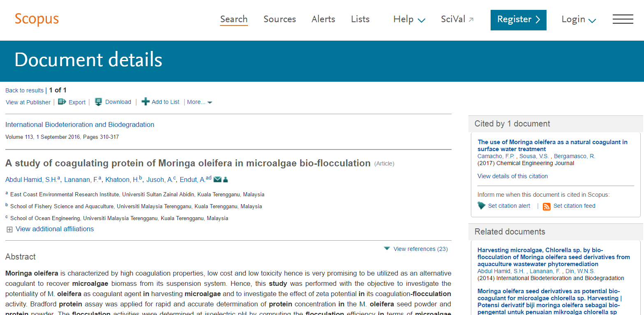
Task: Click the Download icon
Action: pyautogui.click(x=98, y=102)
